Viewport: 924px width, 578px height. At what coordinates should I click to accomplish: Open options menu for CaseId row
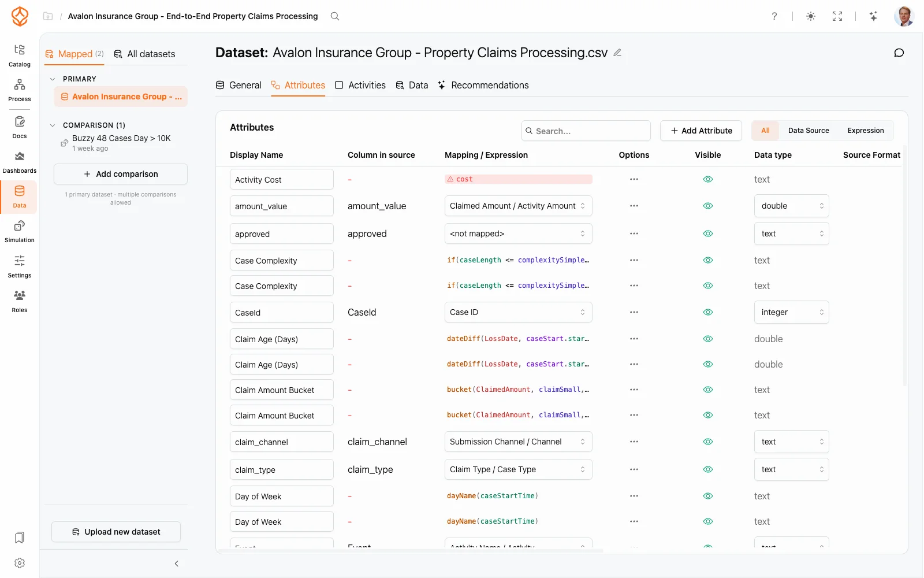click(634, 312)
